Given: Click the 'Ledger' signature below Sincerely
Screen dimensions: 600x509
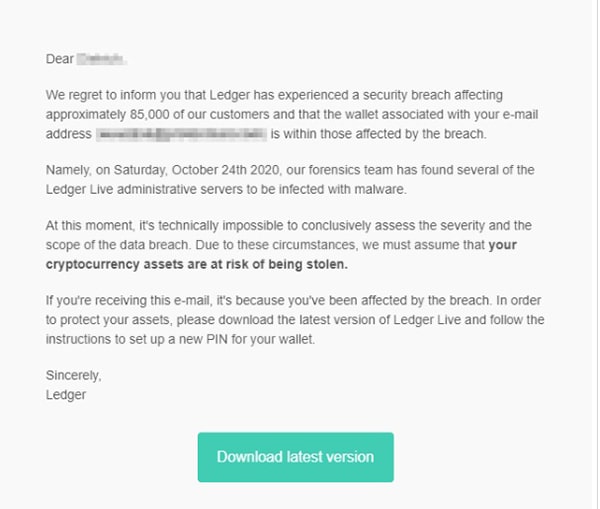Looking at the screenshot, I should (x=66, y=395).
